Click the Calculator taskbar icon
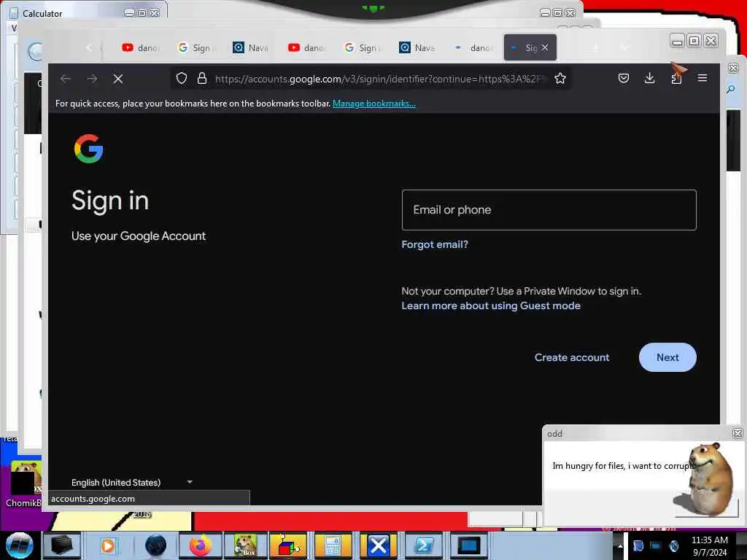747x560 pixels. click(x=333, y=545)
